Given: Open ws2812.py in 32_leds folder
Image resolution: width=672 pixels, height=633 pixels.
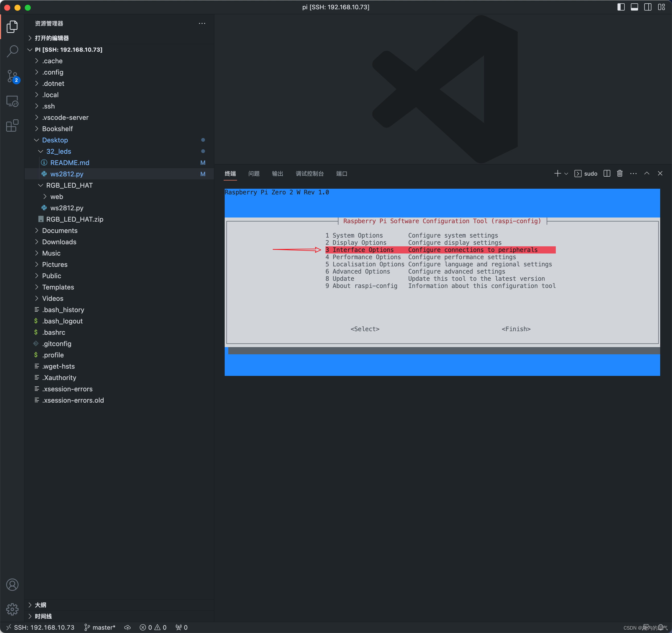Looking at the screenshot, I should [119, 174].
